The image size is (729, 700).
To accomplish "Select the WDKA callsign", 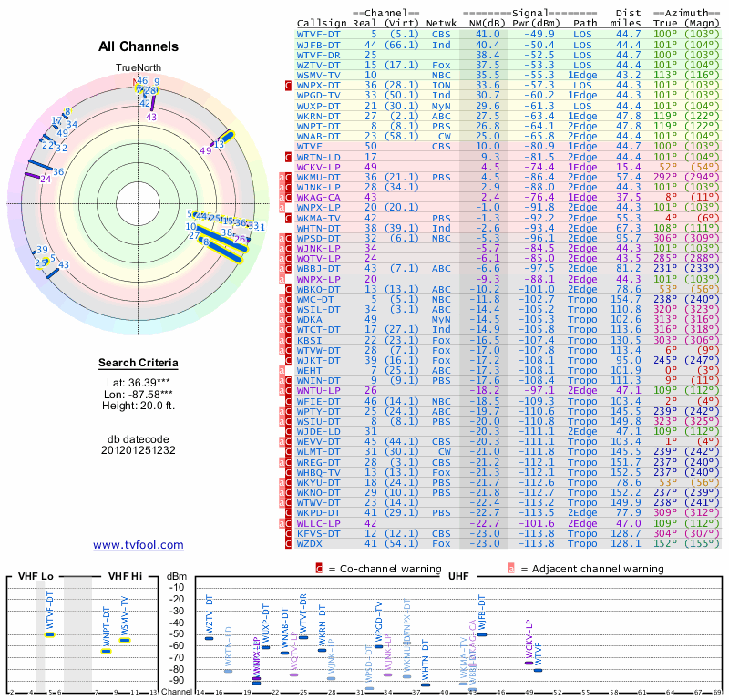I will 309,320.
